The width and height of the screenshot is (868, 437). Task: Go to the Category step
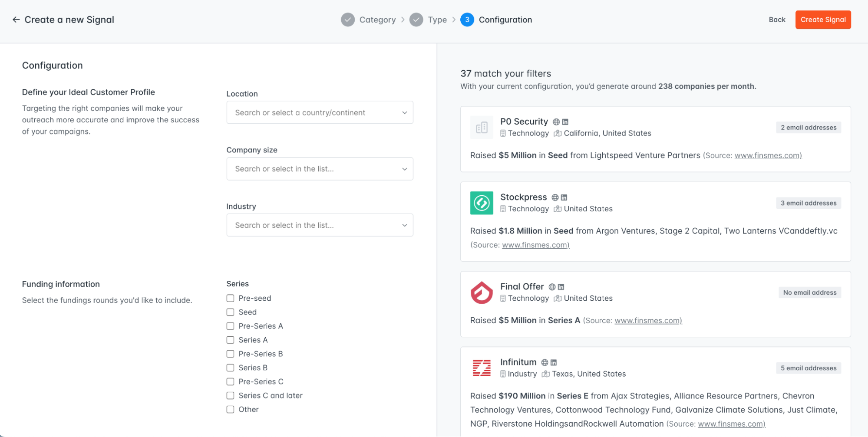(x=377, y=20)
